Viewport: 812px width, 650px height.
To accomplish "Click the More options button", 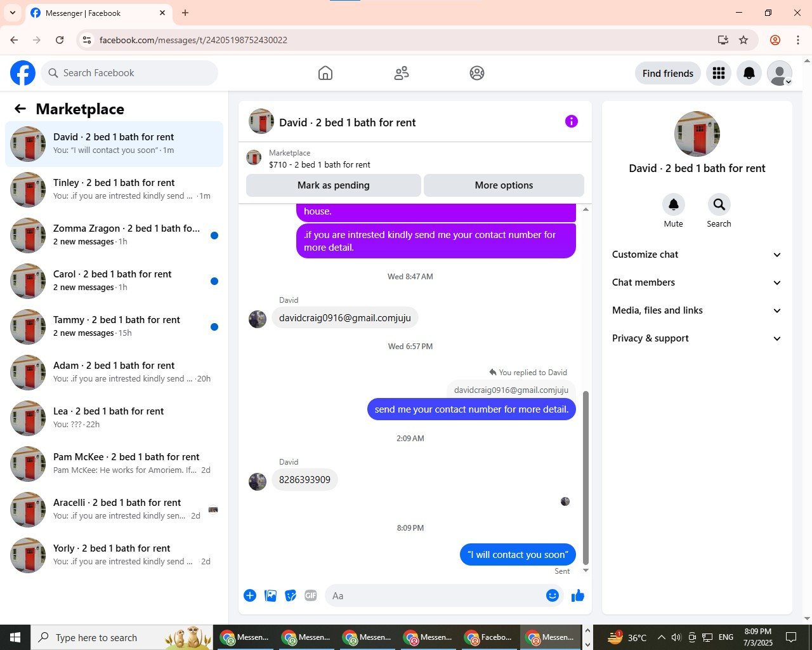I will click(504, 185).
